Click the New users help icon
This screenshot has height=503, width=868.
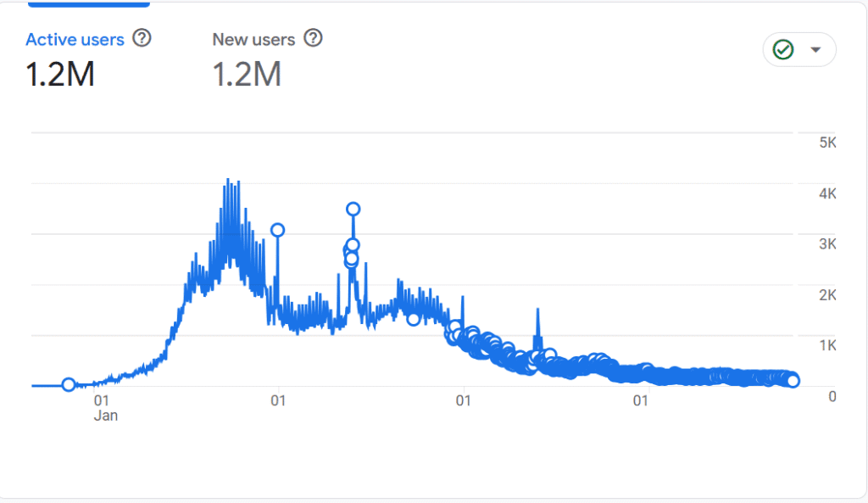313,38
